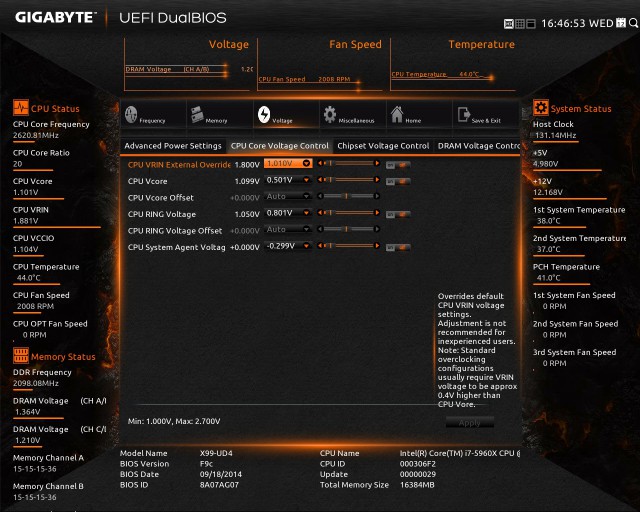Decrease CPU RING Voltage Offset with left arrow
This screenshot has height=512, width=640.
(x=320, y=229)
